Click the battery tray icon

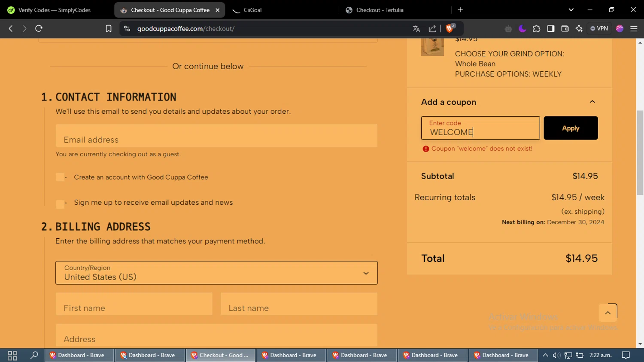coord(580,356)
